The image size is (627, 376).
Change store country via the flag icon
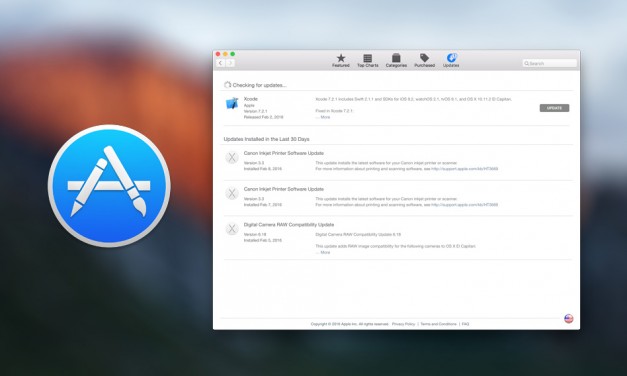(569, 318)
